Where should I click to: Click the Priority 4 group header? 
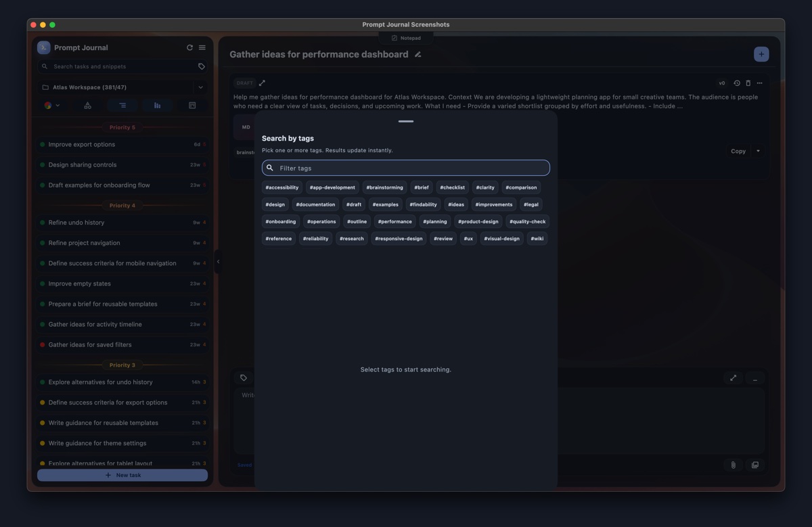coord(122,205)
